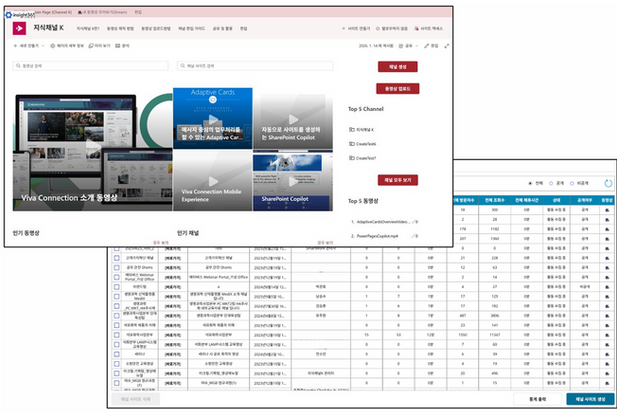Open the + 새로 만들기 dropdown
Screen dimensions: 617x418
[x=29, y=46]
